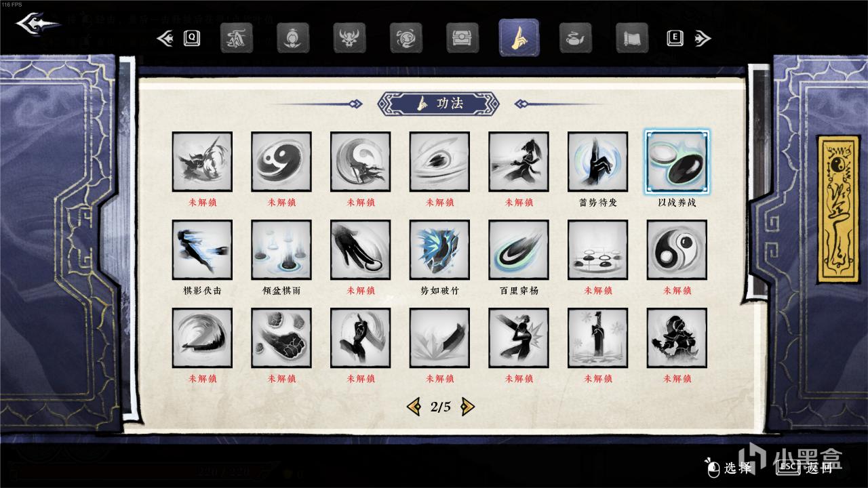Screen dimensions: 868x488
Task: Pick the 势如破竹 skill icon
Action: click(439, 249)
